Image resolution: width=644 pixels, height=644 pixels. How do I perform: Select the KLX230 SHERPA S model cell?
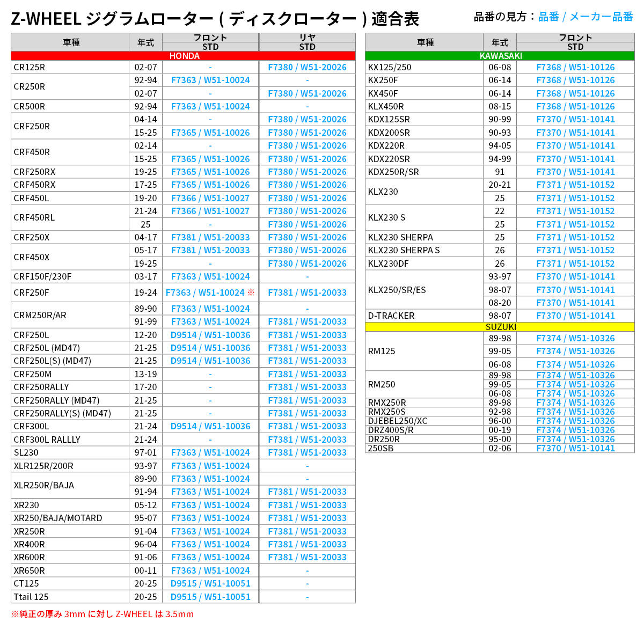424,250
